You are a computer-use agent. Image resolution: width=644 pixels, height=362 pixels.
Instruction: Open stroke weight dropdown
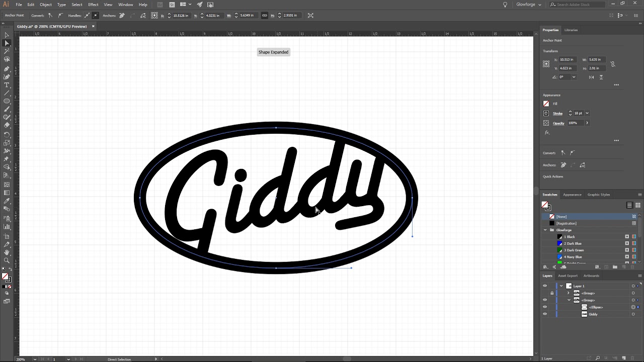coord(587,113)
